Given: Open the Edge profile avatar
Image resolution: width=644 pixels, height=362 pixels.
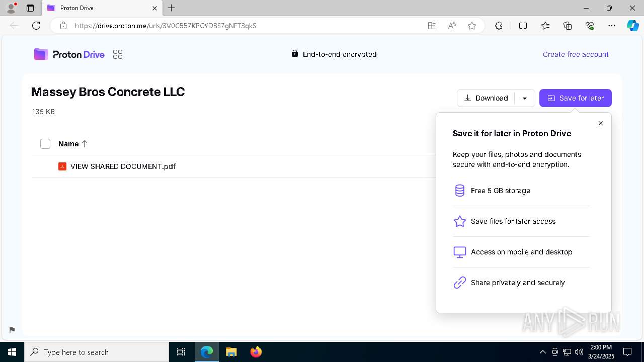Looking at the screenshot, I should pos(11,8).
